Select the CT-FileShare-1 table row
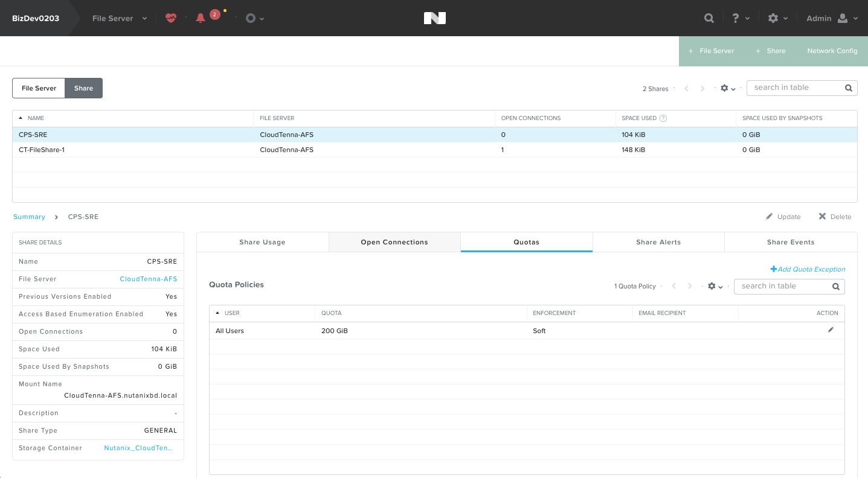This screenshot has height=478, width=868. (434, 150)
